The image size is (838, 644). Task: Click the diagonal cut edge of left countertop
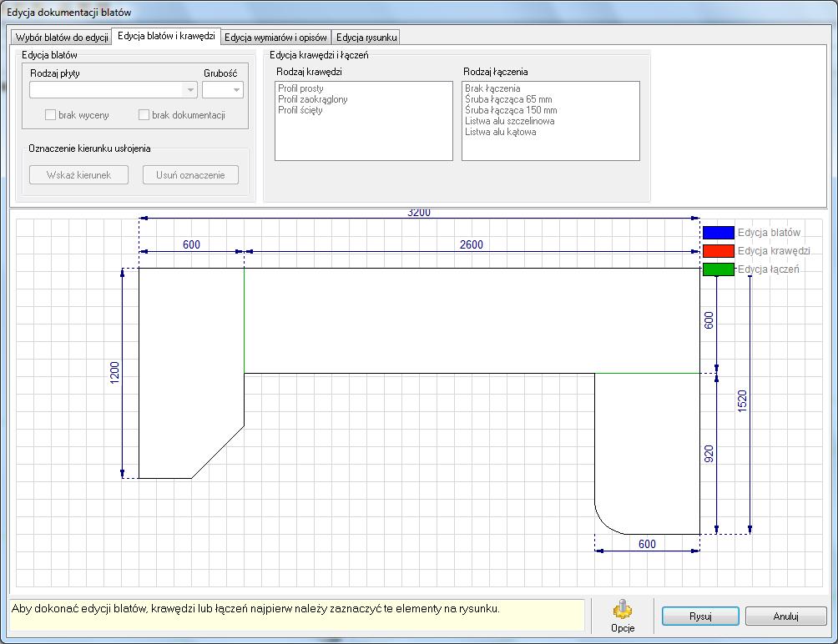point(218,452)
